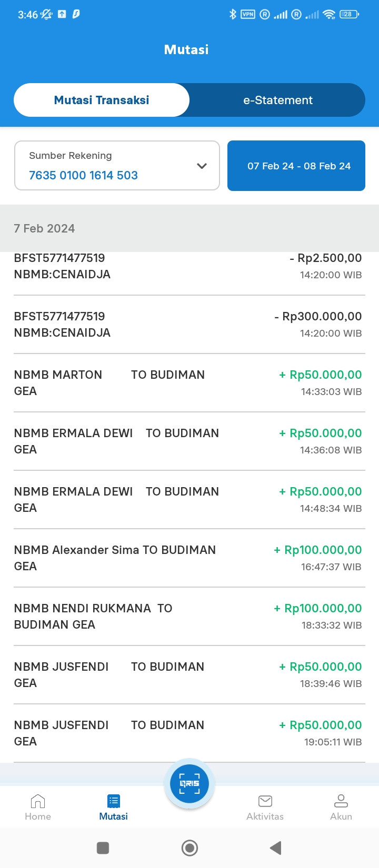Open the Rp300.000,00 debit transaction

(x=189, y=325)
